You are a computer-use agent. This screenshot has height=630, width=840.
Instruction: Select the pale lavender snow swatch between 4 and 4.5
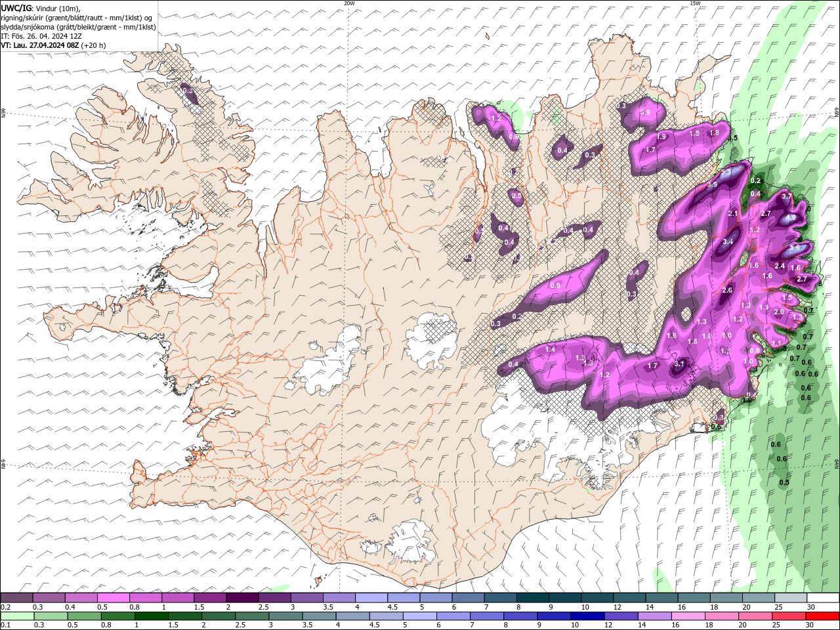371,598
